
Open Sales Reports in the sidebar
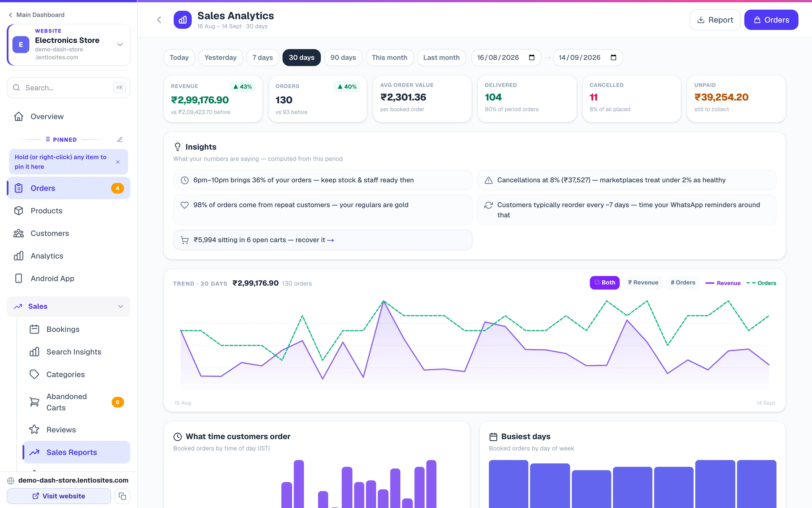(76, 452)
